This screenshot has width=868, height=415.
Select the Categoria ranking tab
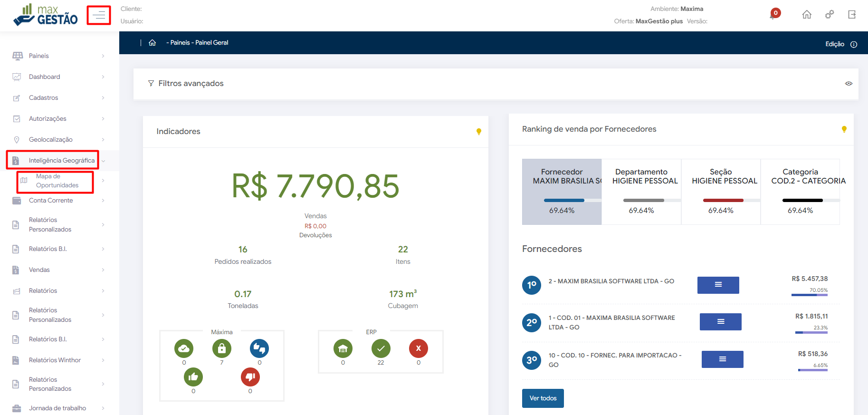coord(800,191)
